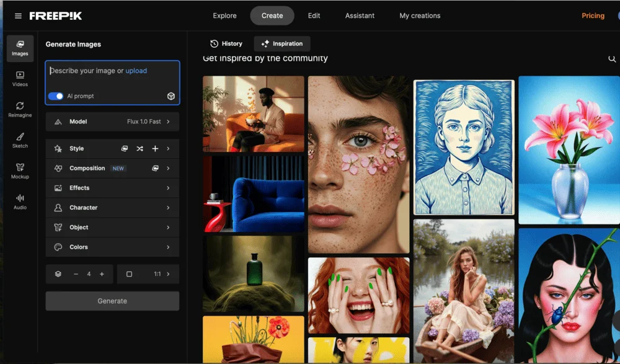Viewport: 620px width, 364px height.
Task: Click the shuffle icon in Style row
Action: tap(139, 149)
